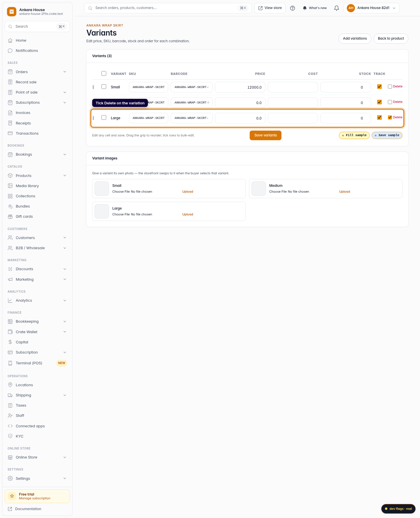420x518 pixels.
Task: Untick Delete checkbox on Large variant
Action: pyautogui.click(x=390, y=117)
